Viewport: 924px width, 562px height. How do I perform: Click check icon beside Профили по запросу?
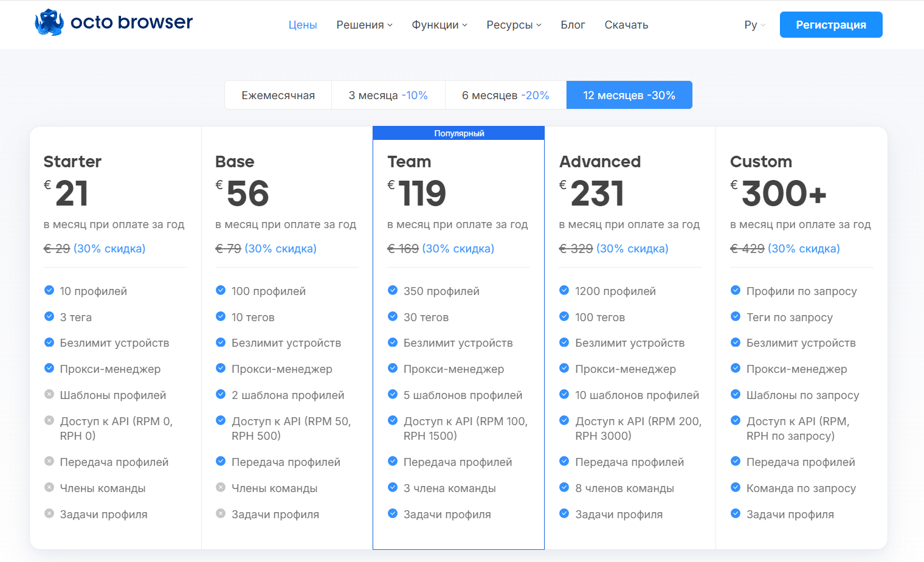point(736,290)
